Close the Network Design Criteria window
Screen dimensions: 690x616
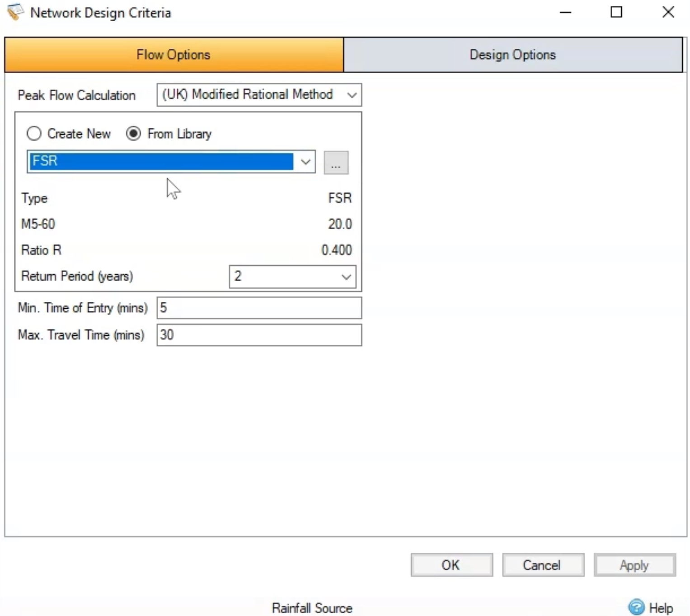coord(668,12)
